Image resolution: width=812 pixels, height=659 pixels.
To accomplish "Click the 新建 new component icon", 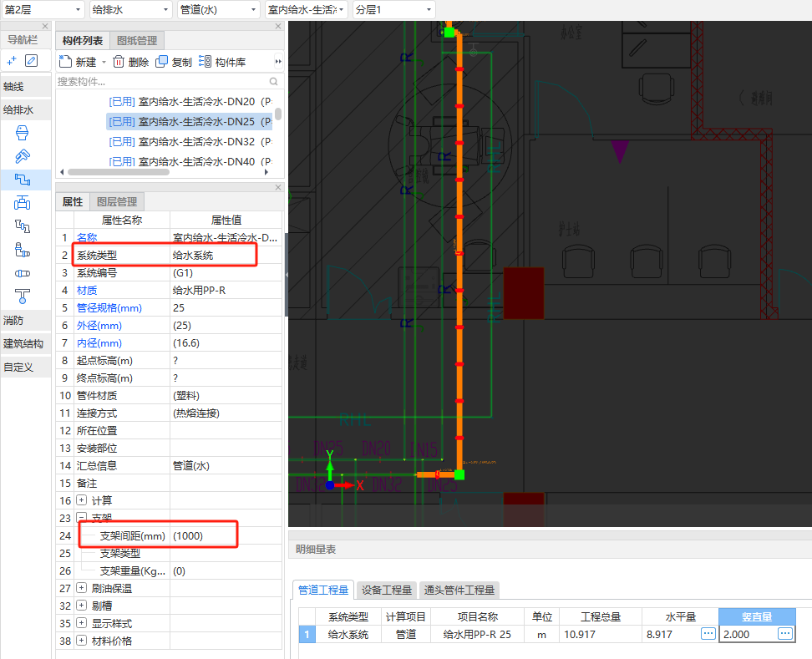I will point(65,62).
